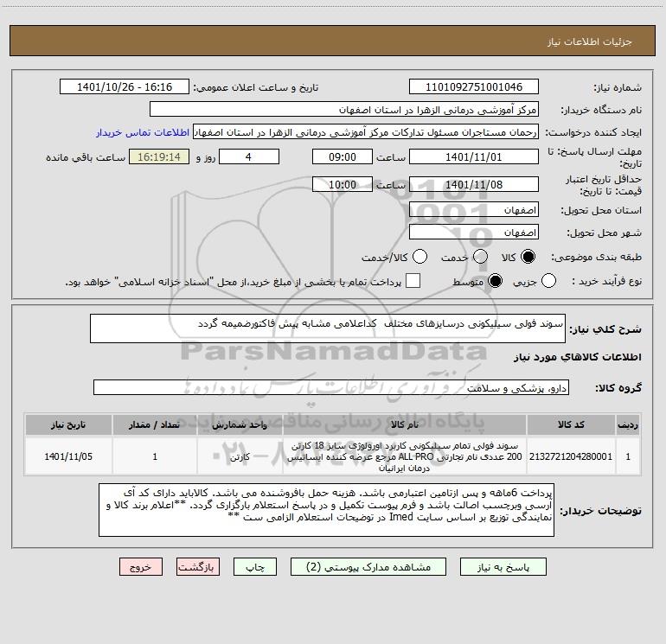Click the delivery province field اصفهان
This screenshot has height=644, width=666.
click(474, 209)
